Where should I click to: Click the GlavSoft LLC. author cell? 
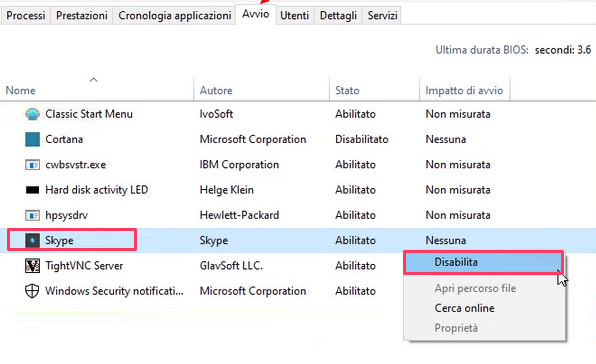tap(231, 266)
